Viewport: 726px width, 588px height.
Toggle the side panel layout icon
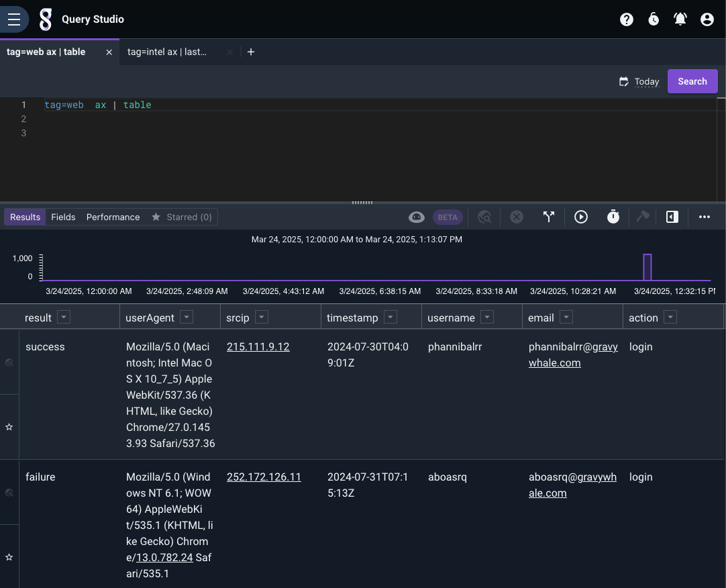point(672,217)
